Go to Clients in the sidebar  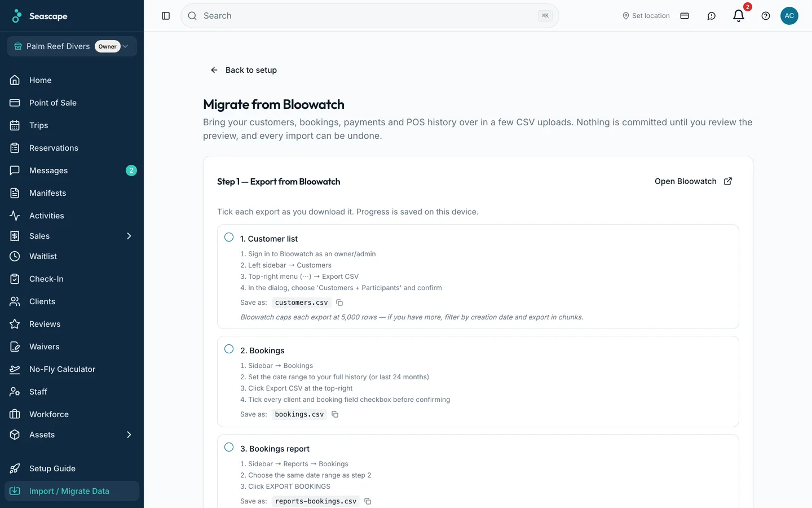click(72, 301)
